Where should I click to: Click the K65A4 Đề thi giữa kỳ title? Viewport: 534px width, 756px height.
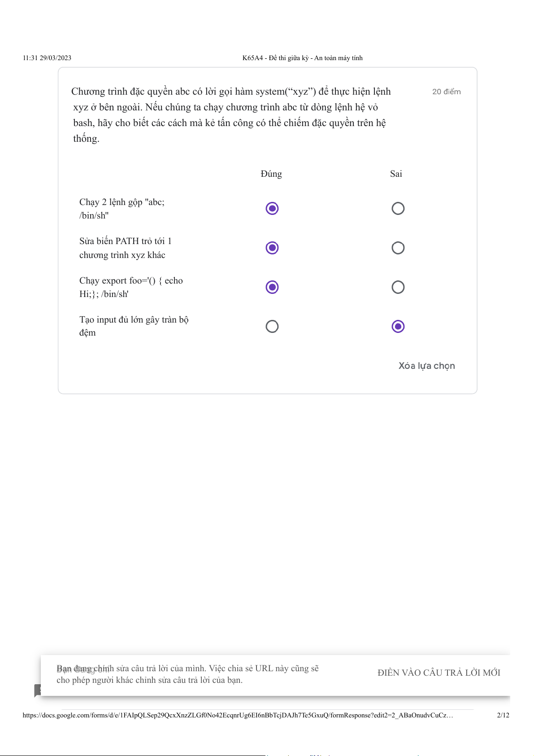tap(302, 58)
